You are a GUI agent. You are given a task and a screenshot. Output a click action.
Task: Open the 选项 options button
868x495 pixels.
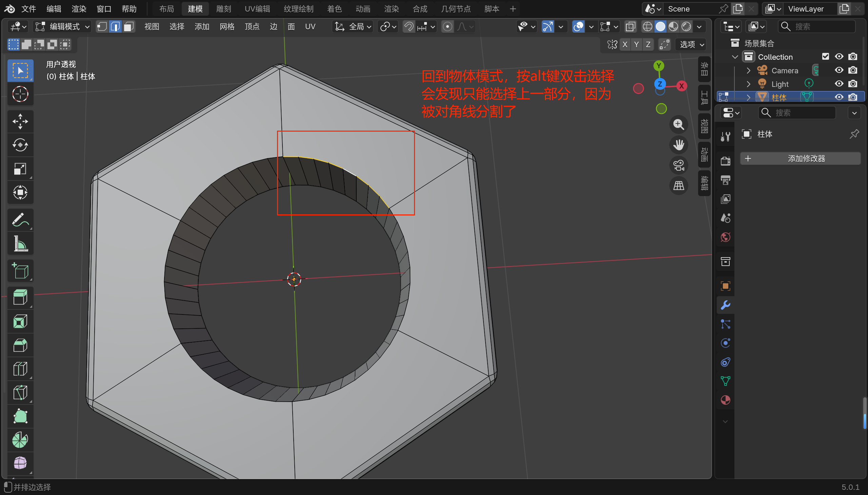point(691,44)
